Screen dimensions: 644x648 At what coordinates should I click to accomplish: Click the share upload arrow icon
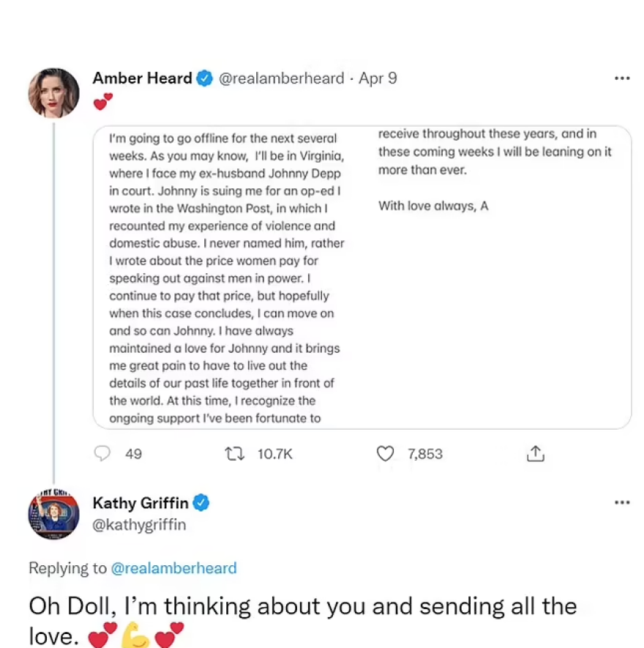(536, 454)
